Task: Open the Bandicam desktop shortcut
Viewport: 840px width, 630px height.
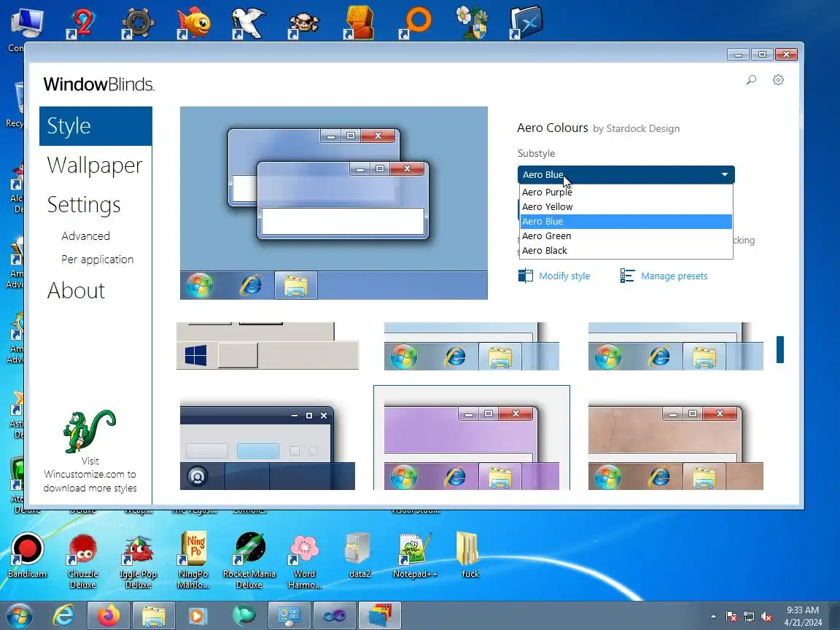Action: [27, 555]
